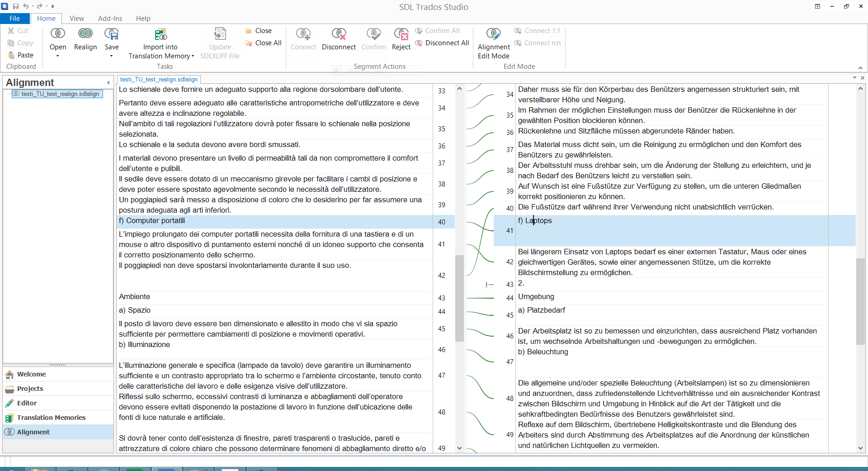Switch to the Editor view
868x471 pixels.
point(27,403)
